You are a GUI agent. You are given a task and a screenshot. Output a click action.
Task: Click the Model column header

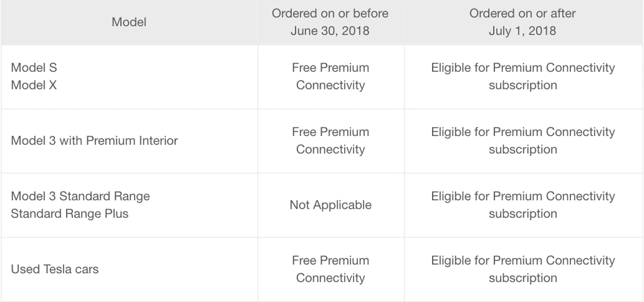pos(129,22)
